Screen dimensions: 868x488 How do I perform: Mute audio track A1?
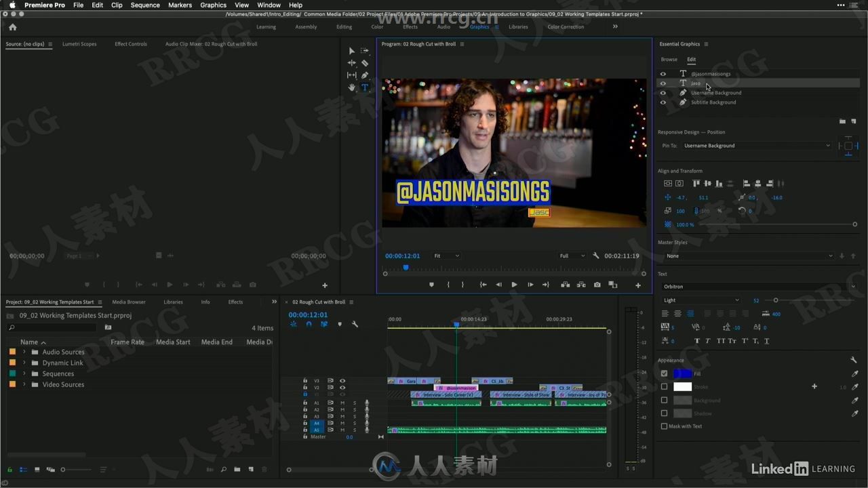(x=342, y=403)
